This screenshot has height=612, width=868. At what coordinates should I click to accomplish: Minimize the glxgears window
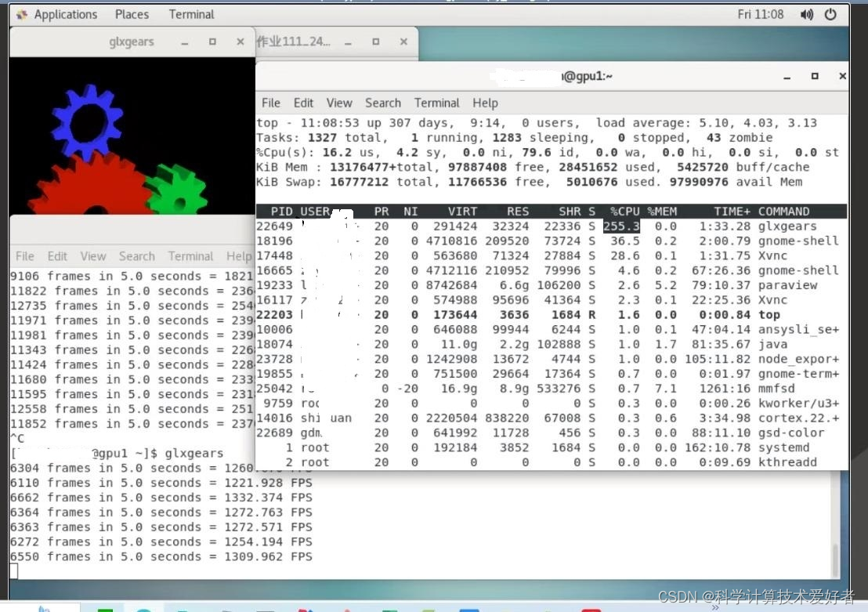pyautogui.click(x=184, y=42)
